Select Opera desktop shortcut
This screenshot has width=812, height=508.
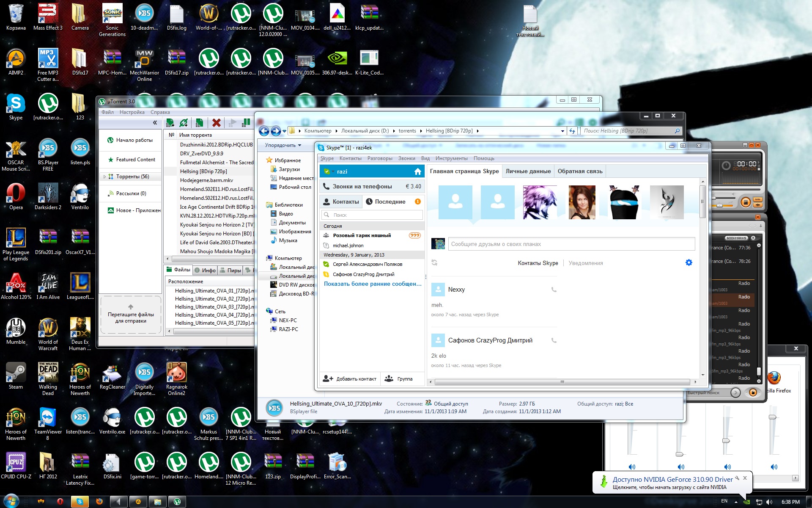tap(16, 196)
